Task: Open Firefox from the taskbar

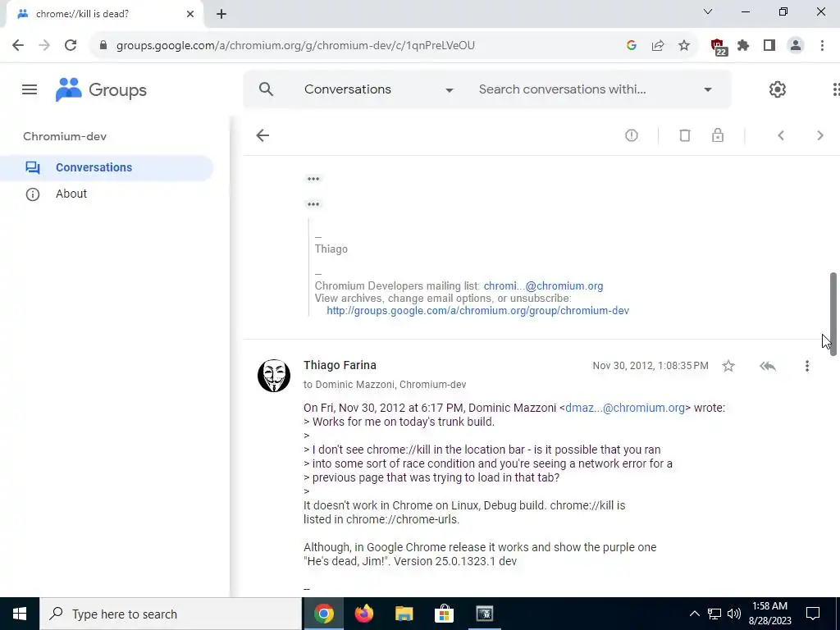Action: [x=364, y=614]
